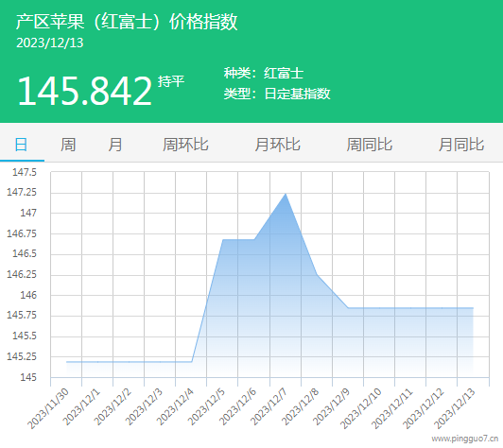Click the 2023/12/5 data point on chart
The image size is (503, 448).
coord(223,239)
